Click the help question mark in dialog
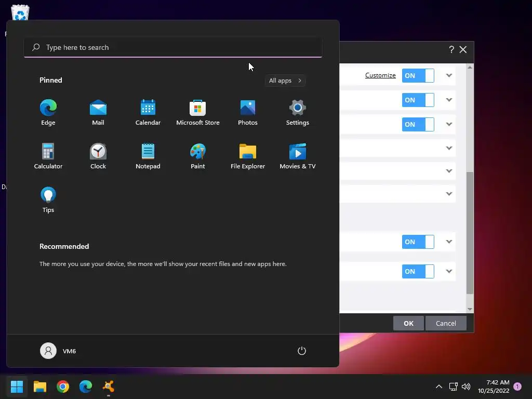 pos(451,49)
